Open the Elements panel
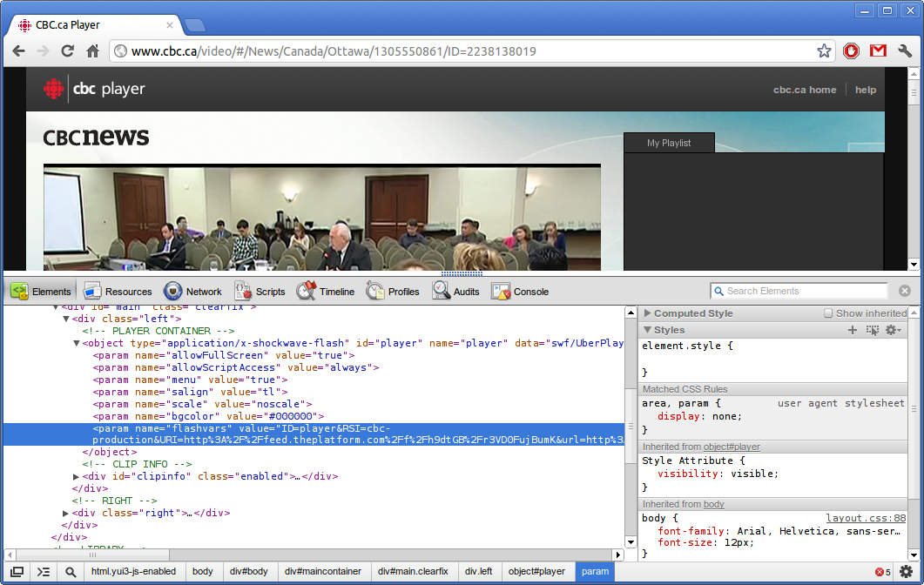Image resolution: width=924 pixels, height=585 pixels. tap(41, 291)
